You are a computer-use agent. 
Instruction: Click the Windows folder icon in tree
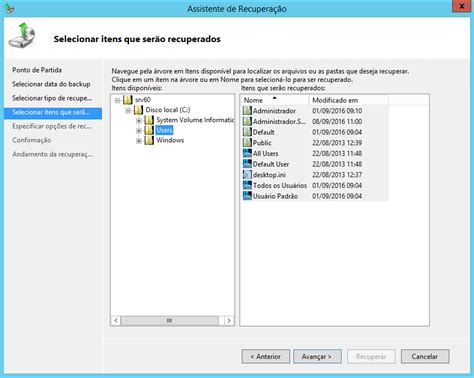pos(149,140)
